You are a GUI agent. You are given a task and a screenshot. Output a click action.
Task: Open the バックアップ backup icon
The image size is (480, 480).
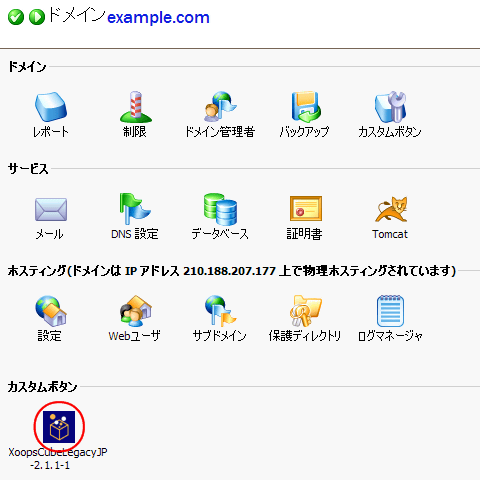click(x=305, y=107)
